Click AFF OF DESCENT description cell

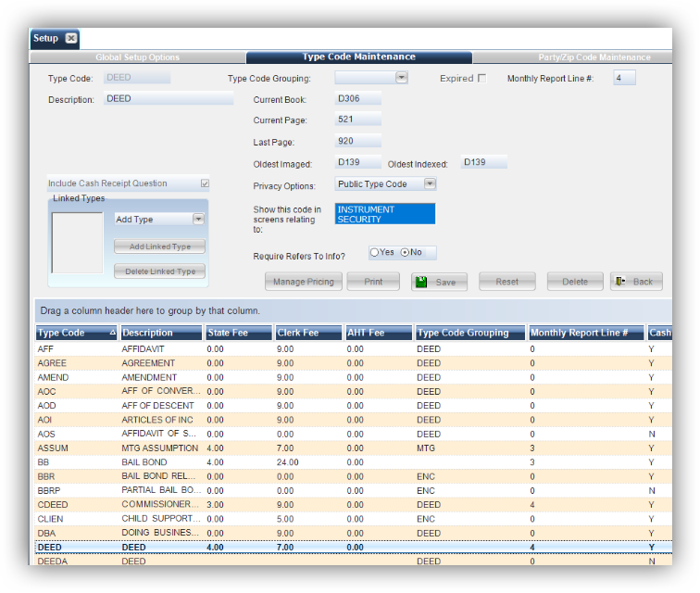coord(157,405)
